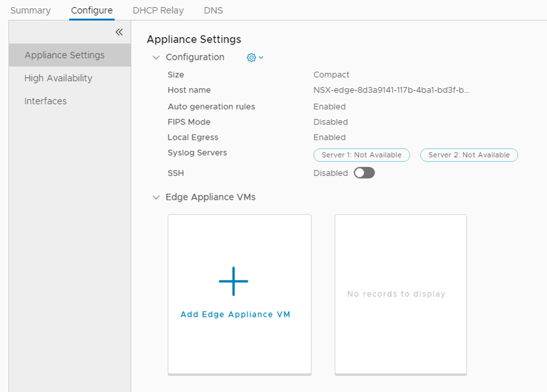
Task: Go to the DNS tab
Action: point(213,11)
